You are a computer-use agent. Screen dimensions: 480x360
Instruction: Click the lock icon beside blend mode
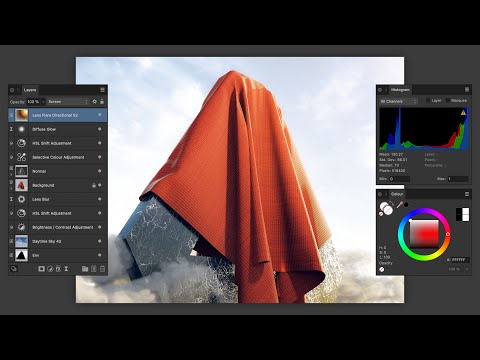(102, 101)
